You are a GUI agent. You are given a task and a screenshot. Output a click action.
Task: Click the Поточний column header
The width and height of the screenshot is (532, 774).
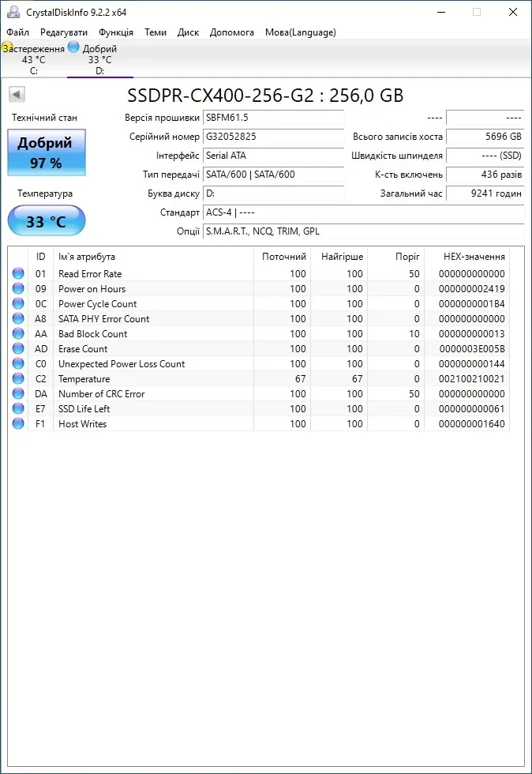pos(283,257)
